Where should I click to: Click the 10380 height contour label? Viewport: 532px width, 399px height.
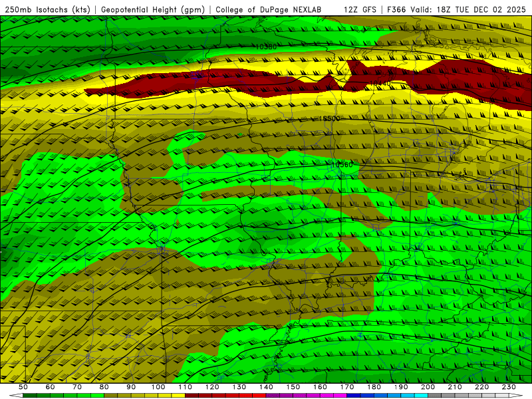[266, 47]
